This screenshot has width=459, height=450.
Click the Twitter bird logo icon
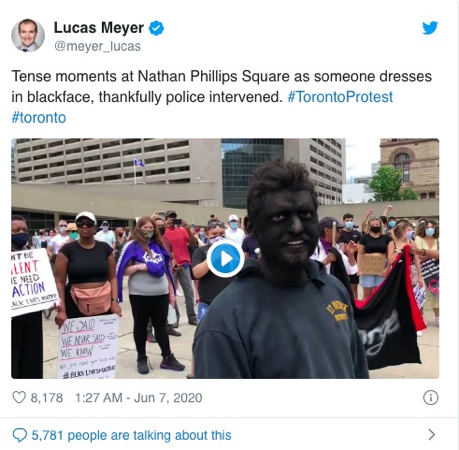click(x=430, y=28)
